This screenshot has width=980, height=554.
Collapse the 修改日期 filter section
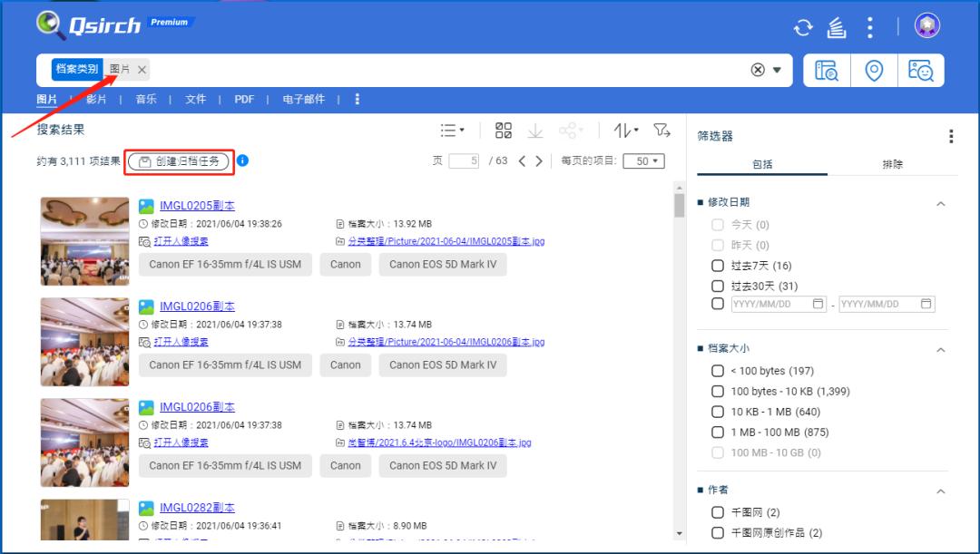[940, 203]
